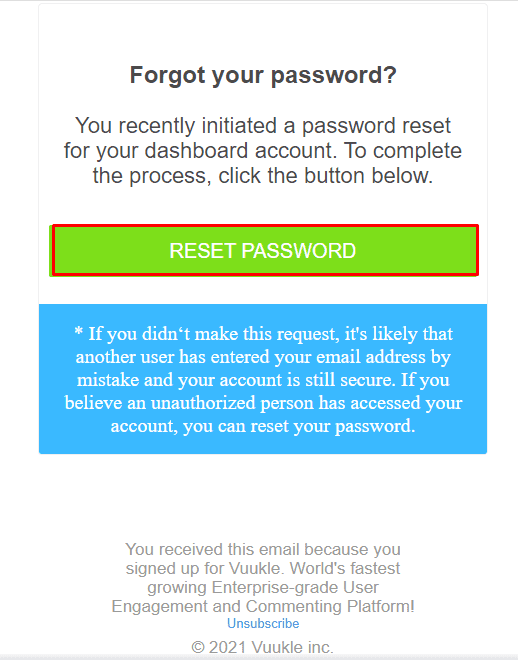Click the empty white area below the blue box
518x660 pixels.
point(263,497)
